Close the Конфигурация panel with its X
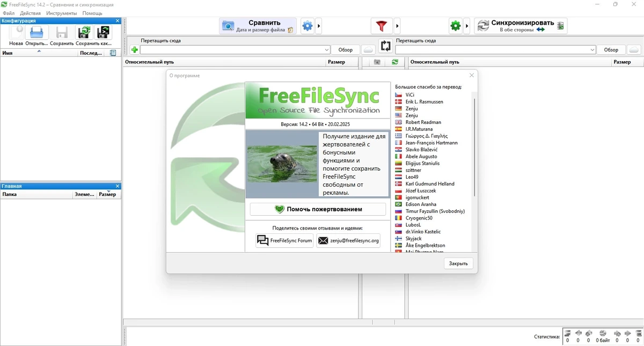The height and width of the screenshot is (346, 644). 118,21
